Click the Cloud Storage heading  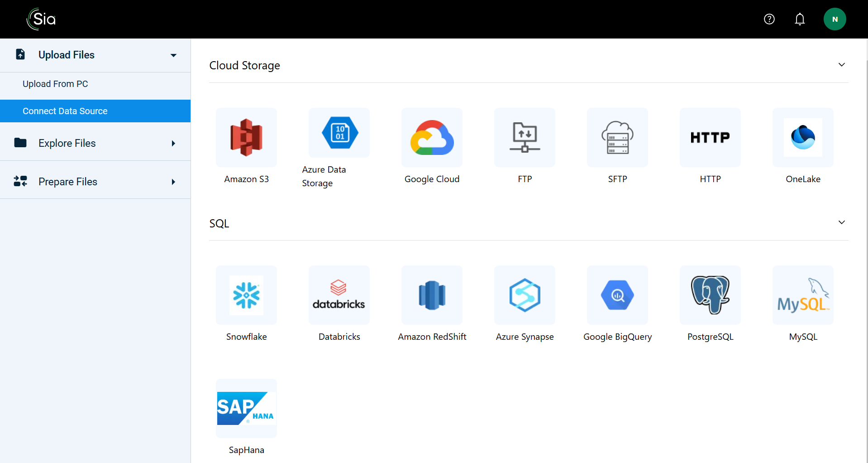tap(244, 65)
